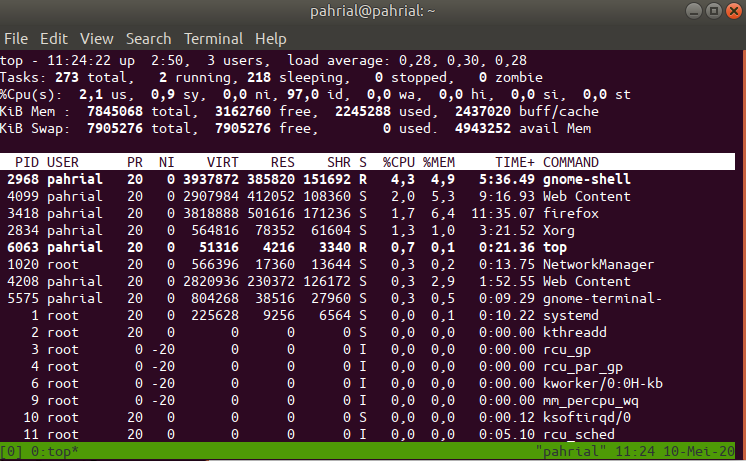Click the ksoftirqd/0 process name
This screenshot has width=746, height=461.
point(587,418)
